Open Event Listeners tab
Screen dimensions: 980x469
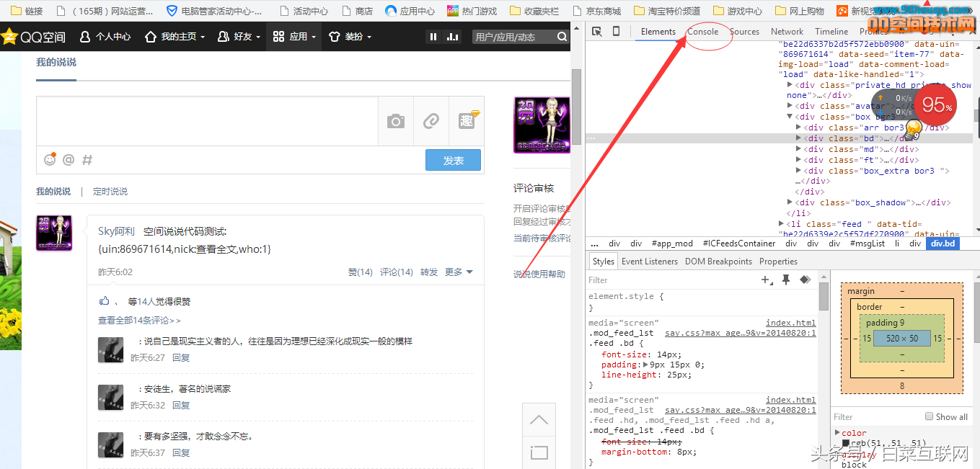point(650,262)
